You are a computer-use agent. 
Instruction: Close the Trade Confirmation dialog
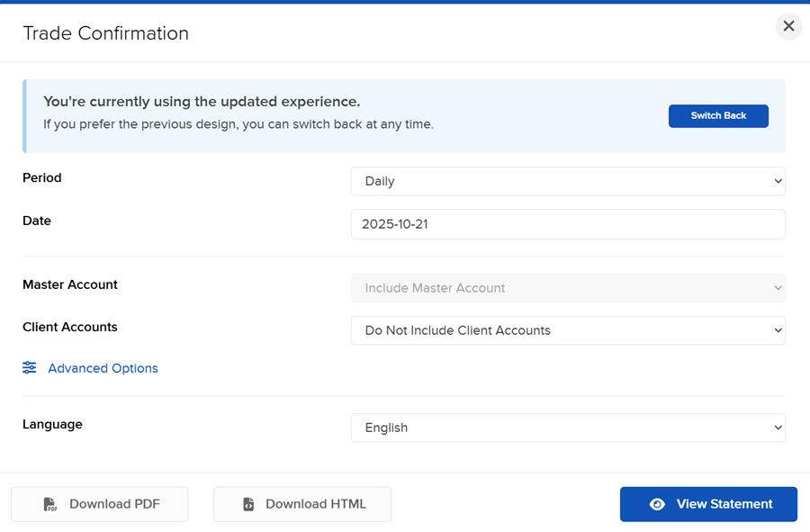(788, 26)
